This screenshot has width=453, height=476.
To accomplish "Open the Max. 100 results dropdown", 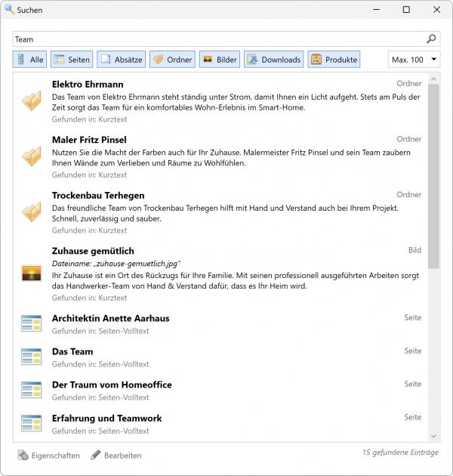I will click(414, 60).
